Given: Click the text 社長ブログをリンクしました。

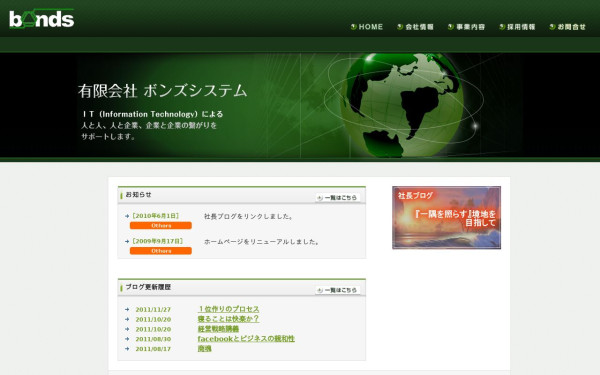Looking at the screenshot, I should tap(249, 216).
